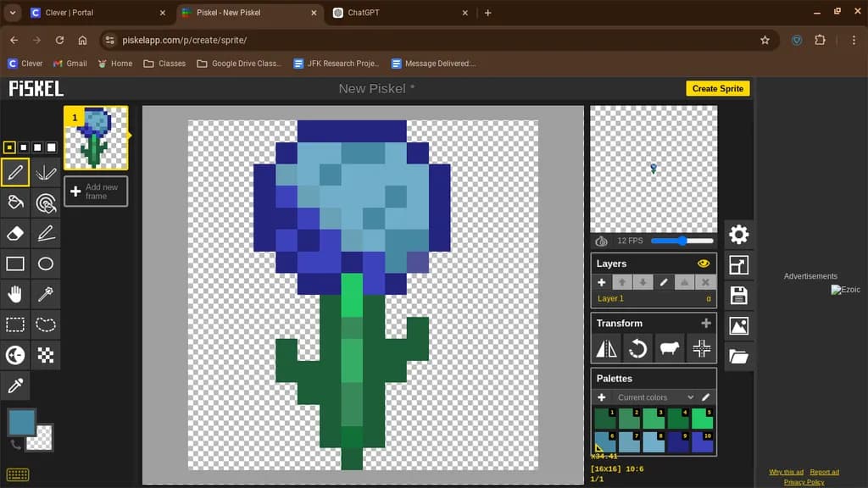Click the Align to center transform icon

click(701, 348)
